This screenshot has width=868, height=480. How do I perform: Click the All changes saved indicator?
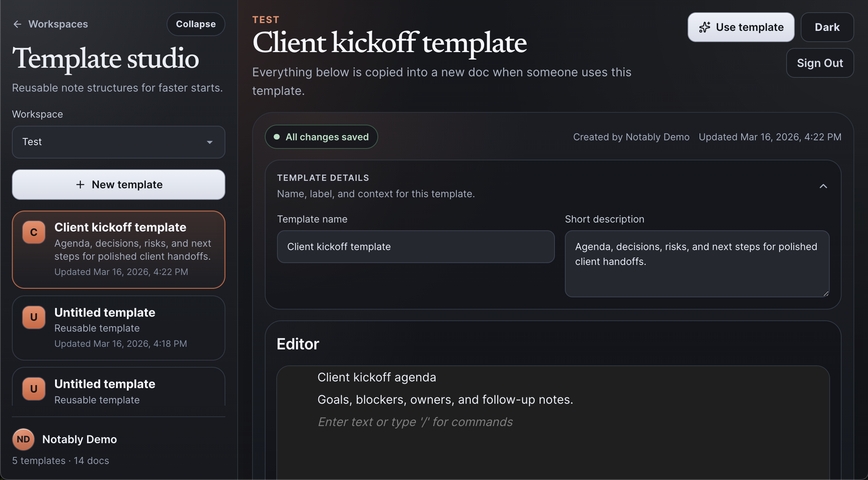click(321, 137)
